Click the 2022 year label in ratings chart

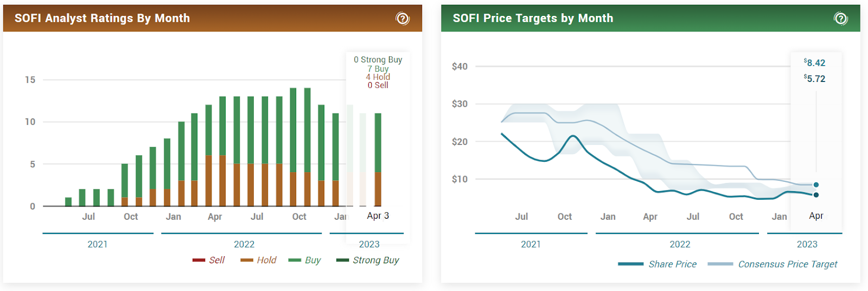pos(244,244)
